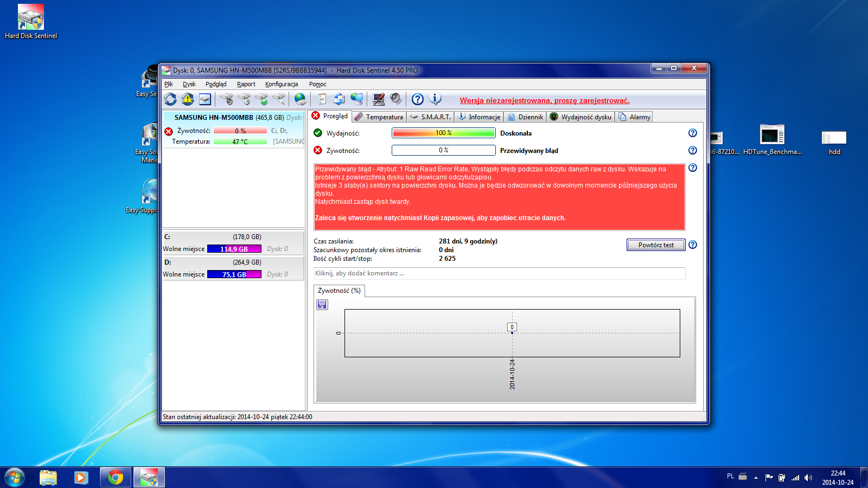
Task: Click the refresh icon with warning triangle
Action: (x=188, y=99)
